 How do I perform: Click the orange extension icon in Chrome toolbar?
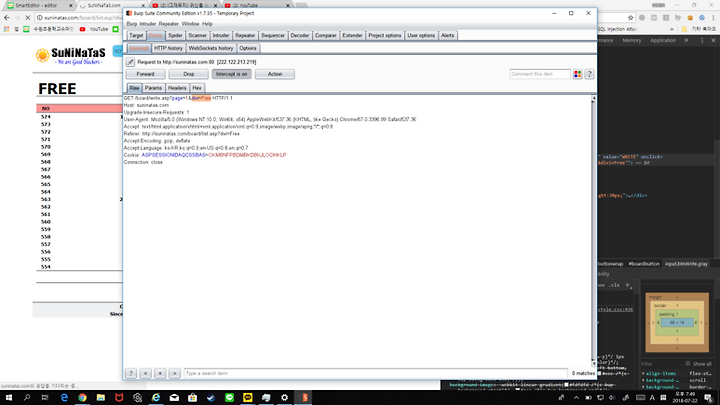(690, 17)
